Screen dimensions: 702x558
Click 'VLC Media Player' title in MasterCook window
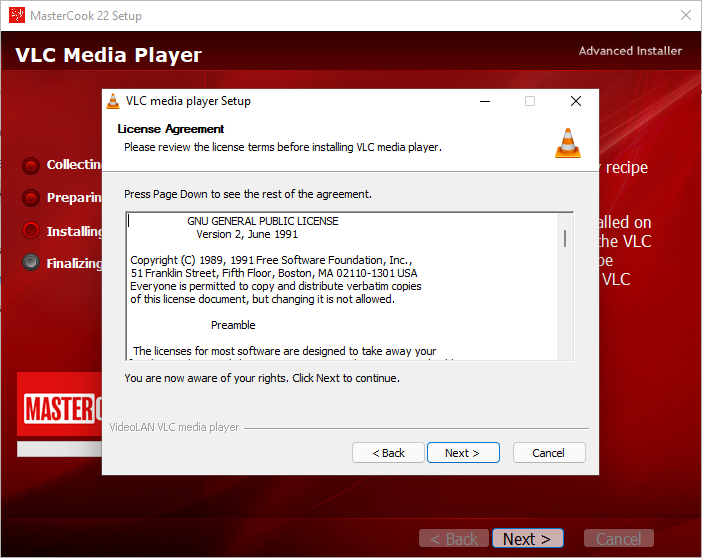[x=108, y=56]
